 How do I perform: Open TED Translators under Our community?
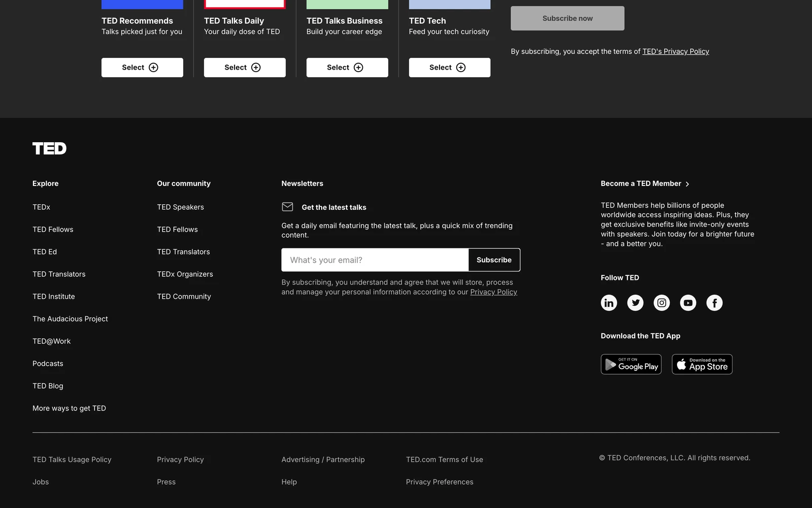tap(183, 252)
